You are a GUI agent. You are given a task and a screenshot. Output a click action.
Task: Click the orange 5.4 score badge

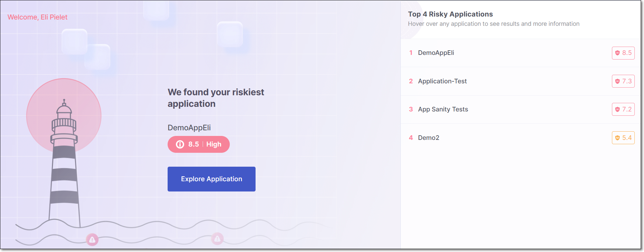(623, 138)
